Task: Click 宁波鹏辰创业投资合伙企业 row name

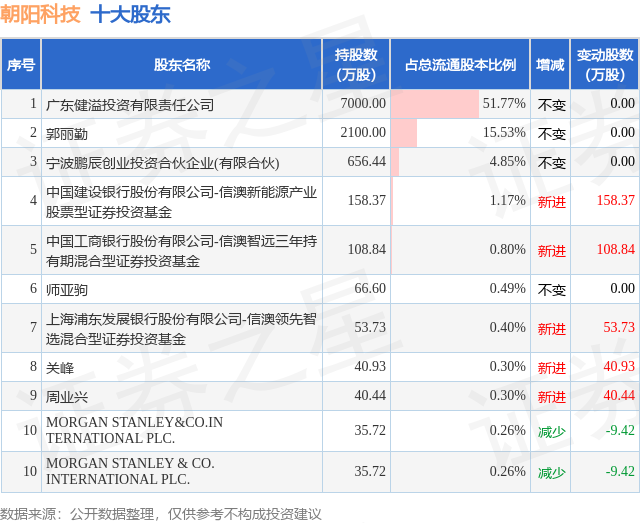Action: click(162, 163)
